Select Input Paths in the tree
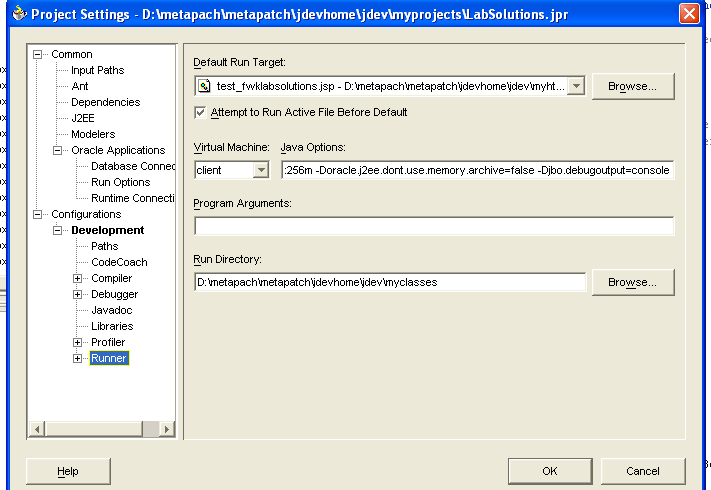Viewport: 711px width, 490px height. tap(97, 70)
